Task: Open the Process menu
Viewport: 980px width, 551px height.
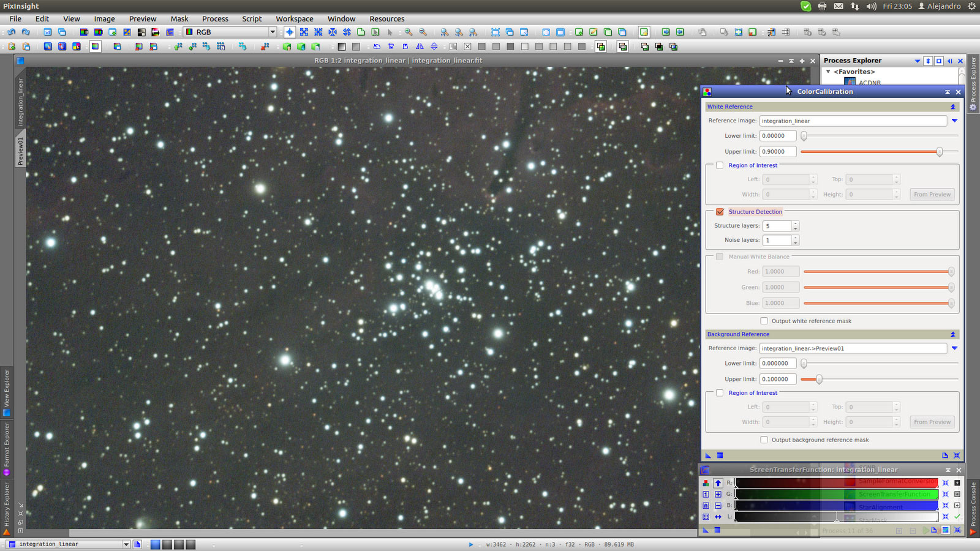Action: [215, 19]
